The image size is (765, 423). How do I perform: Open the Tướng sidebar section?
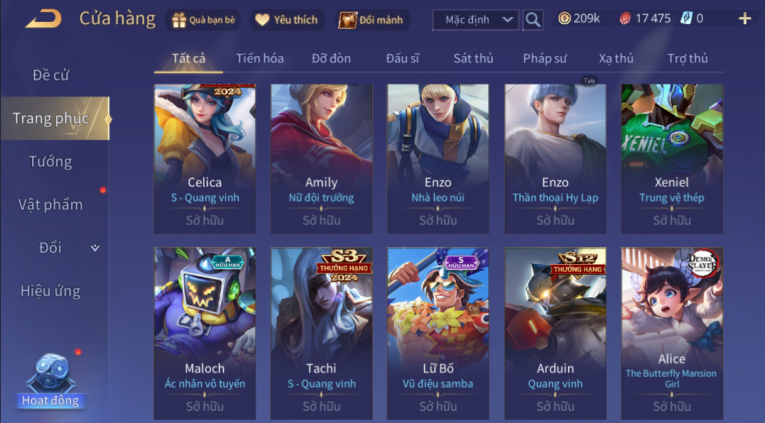tap(50, 161)
